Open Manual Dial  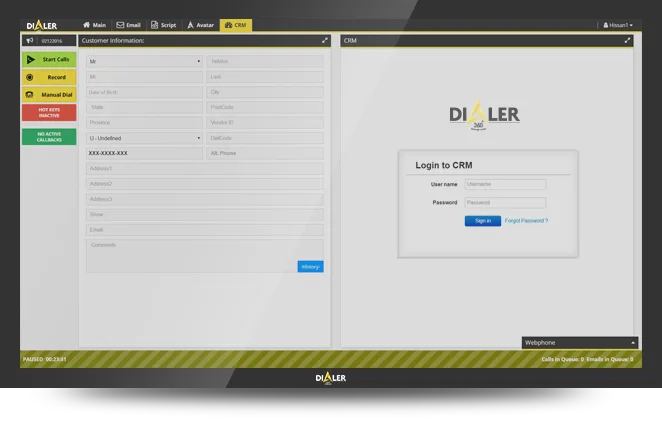coord(49,95)
